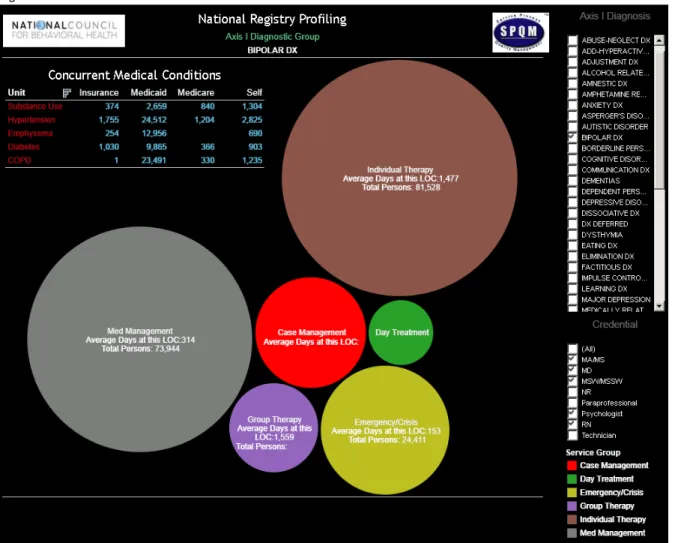Click the Axis I Diagnosis filter title
The width and height of the screenshot is (675, 543).
pos(615,16)
